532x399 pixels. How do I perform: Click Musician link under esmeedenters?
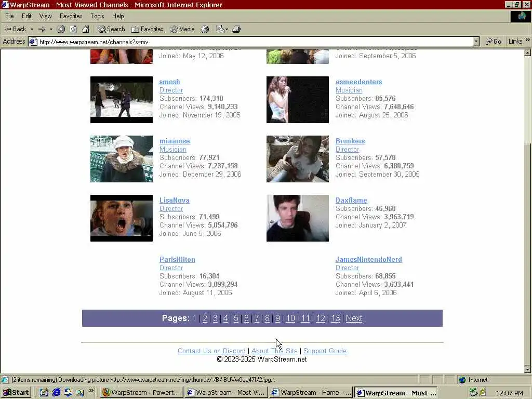[349, 90]
